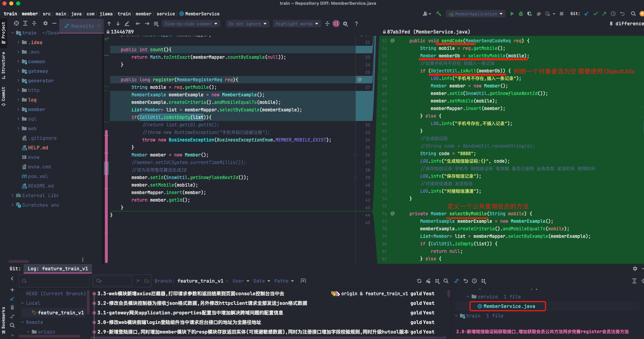The height and width of the screenshot is (339, 644).
Task: Add new branch plus icon in log
Action: pos(12,290)
